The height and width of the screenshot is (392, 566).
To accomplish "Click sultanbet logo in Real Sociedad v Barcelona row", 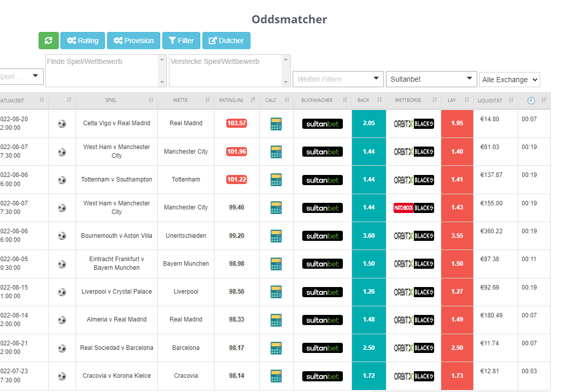I will coord(322,348).
